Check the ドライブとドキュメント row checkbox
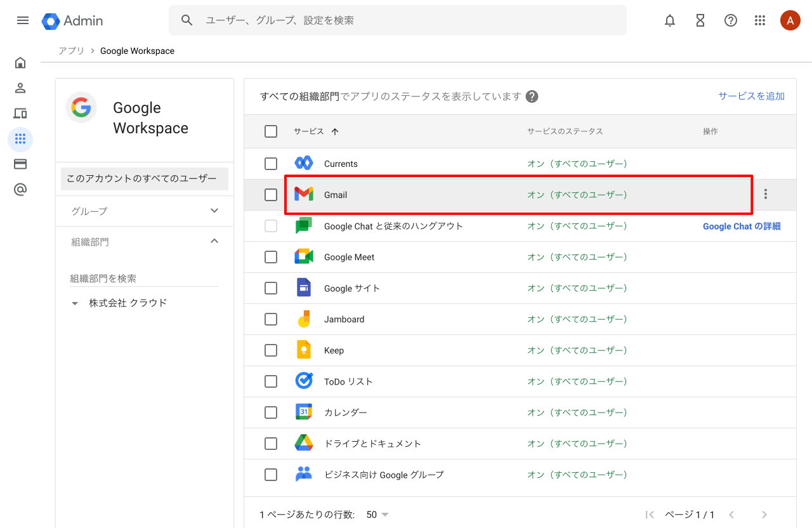Image resolution: width=812 pixels, height=528 pixels. coord(271,444)
